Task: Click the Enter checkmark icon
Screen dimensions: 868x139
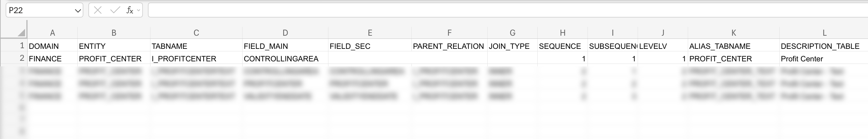Action: [115, 10]
